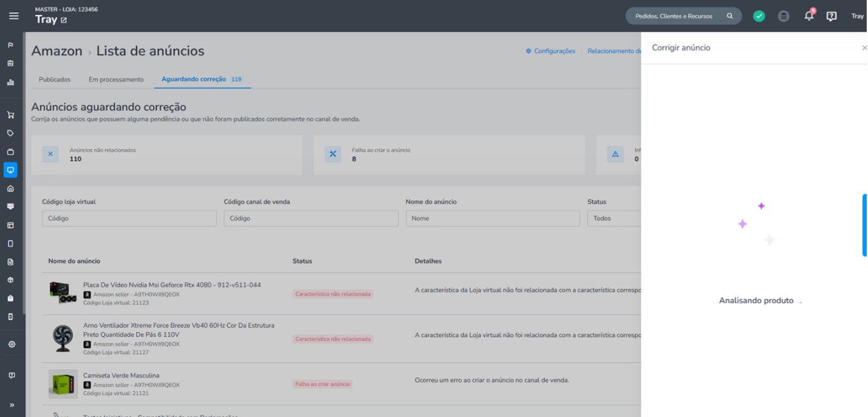Click the Falha ao criar o anúncio 8 card
868x417 pixels.
pos(449,154)
